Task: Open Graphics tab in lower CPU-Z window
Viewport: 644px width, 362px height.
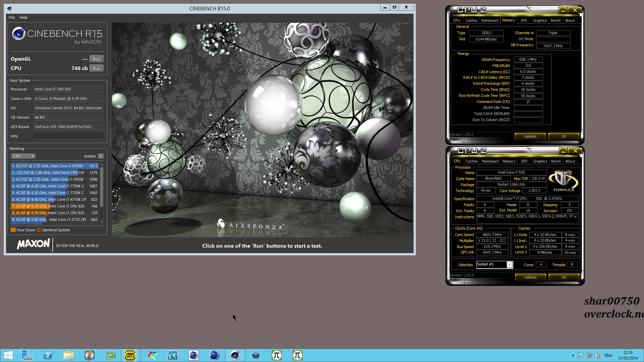Action: point(540,161)
